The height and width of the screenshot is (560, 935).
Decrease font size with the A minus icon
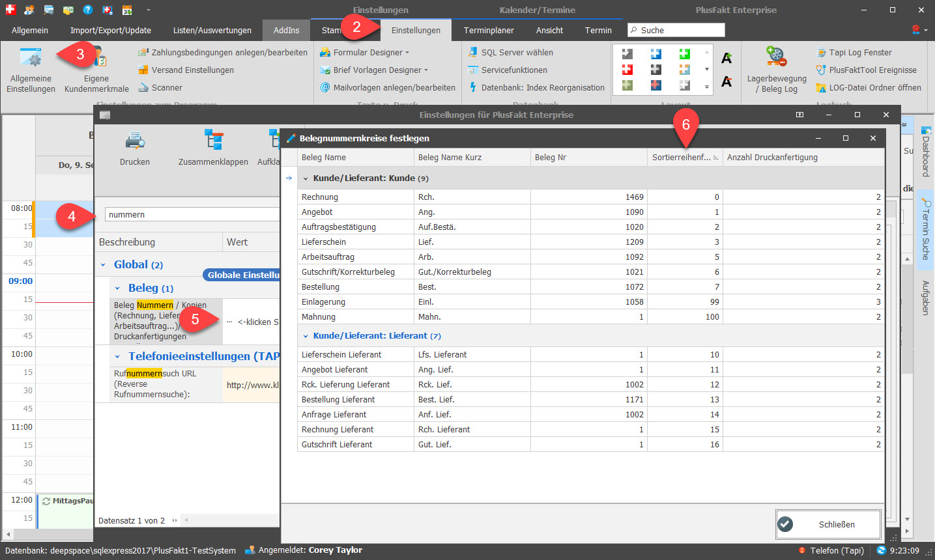[x=726, y=81]
